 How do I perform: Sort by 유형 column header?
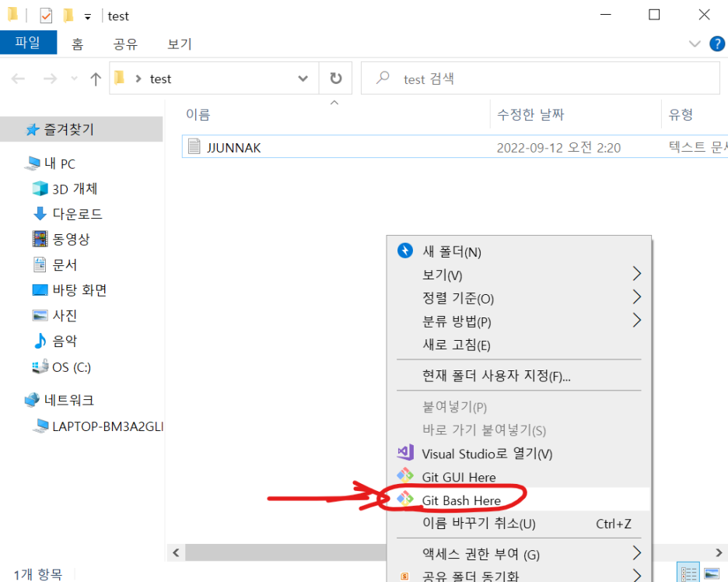pos(681,114)
